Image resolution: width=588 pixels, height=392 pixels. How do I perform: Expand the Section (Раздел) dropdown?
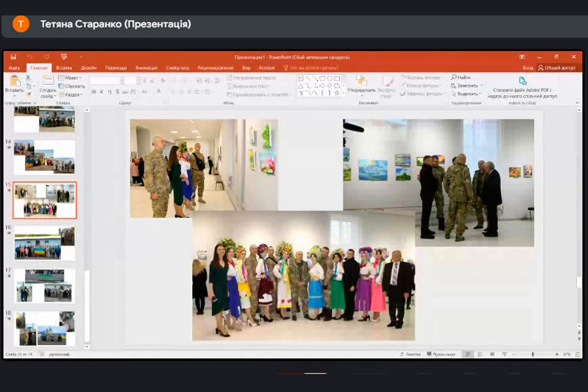[x=70, y=93]
